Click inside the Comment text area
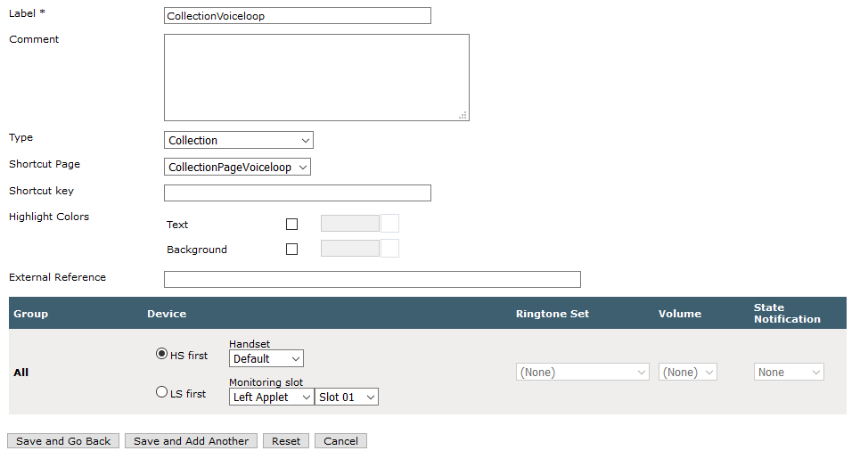868x459 pixels. pyautogui.click(x=316, y=78)
